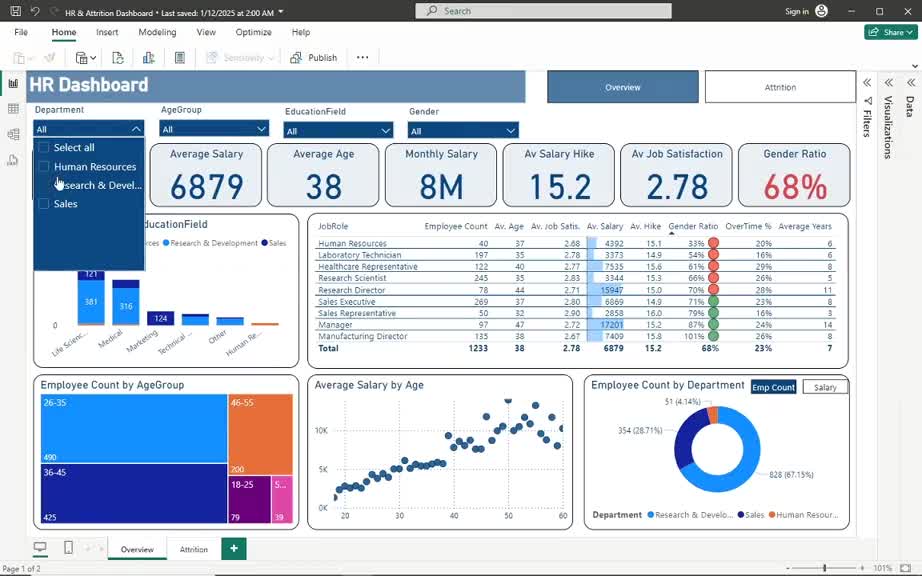Switch to the Attrition page tab
922x576 pixels.
pyautogui.click(x=193, y=549)
